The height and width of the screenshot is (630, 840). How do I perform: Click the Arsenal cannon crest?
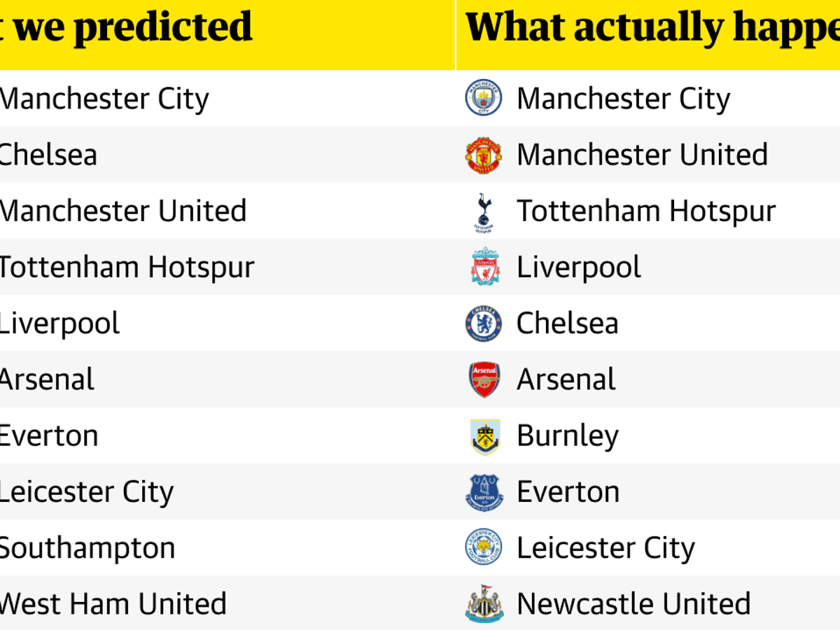484,380
